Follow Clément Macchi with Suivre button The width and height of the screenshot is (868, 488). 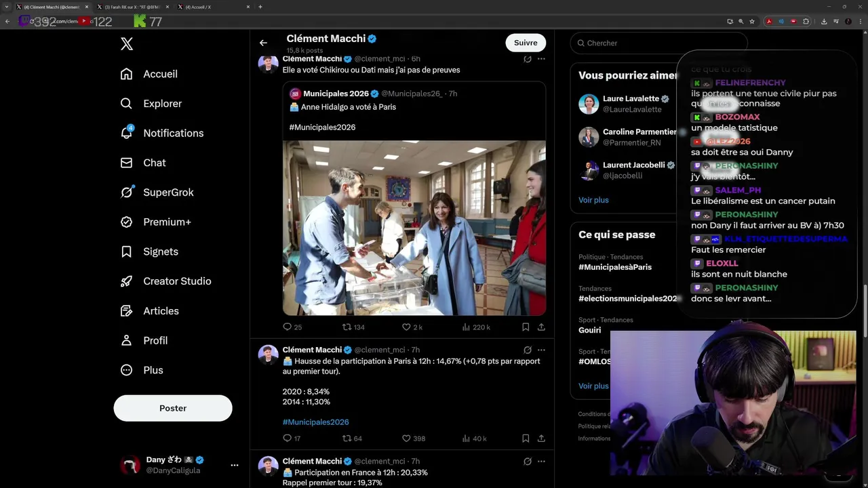click(x=526, y=43)
